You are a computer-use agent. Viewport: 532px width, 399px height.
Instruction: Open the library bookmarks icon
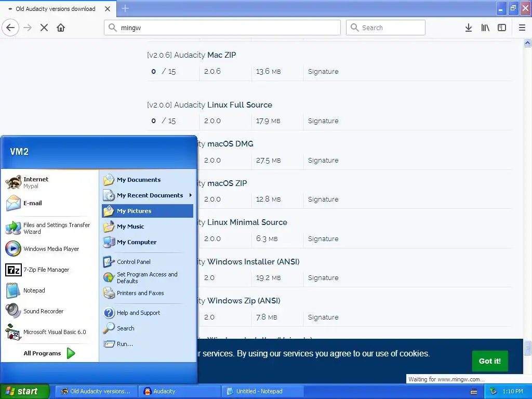pos(485,28)
